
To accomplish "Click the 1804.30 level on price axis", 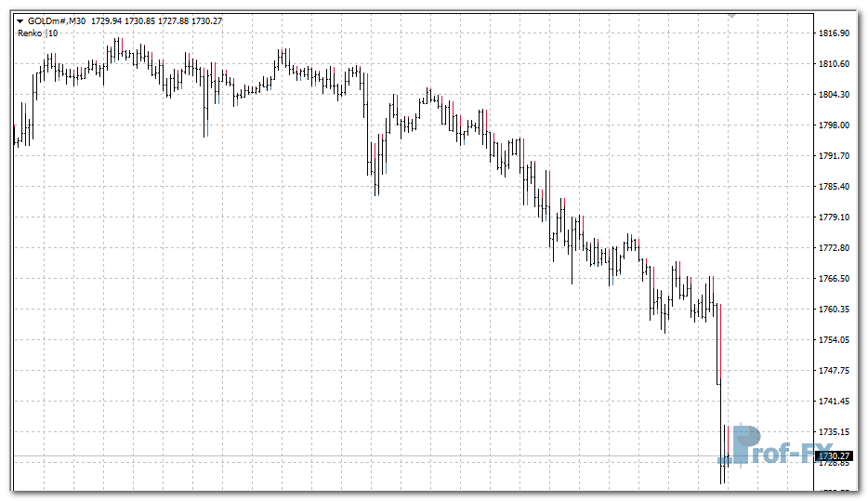I will pos(834,95).
